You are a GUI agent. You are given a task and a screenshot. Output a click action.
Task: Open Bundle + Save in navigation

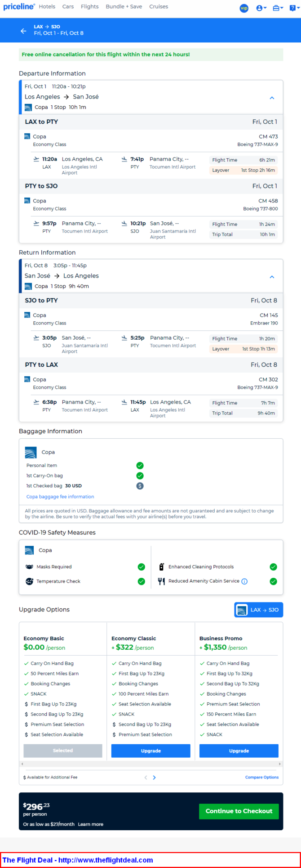(124, 7)
